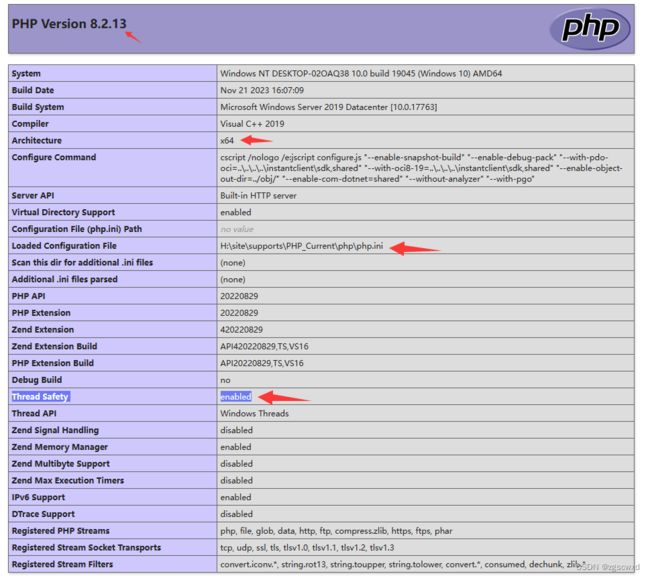Screen dimensions: 650x578
Task: Click the Zend Memory Manager label
Action: 60,447
